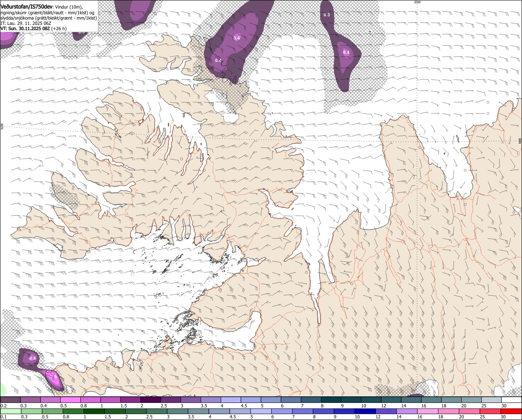Click the 0.3 contour label in the top snow band
This screenshot has height=420, width=522.
tap(327, 15)
